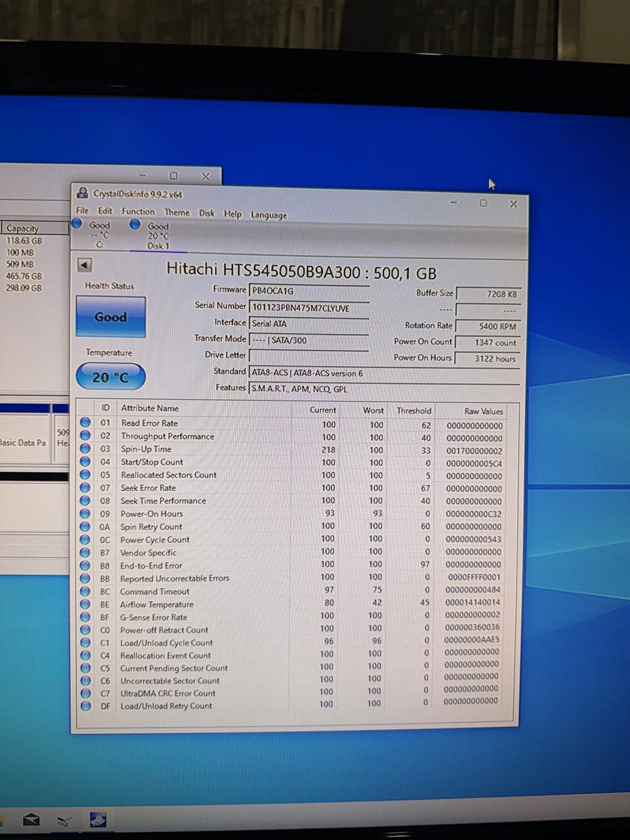Click status icon for End-to-End Error
The height and width of the screenshot is (840, 630).
tap(85, 565)
